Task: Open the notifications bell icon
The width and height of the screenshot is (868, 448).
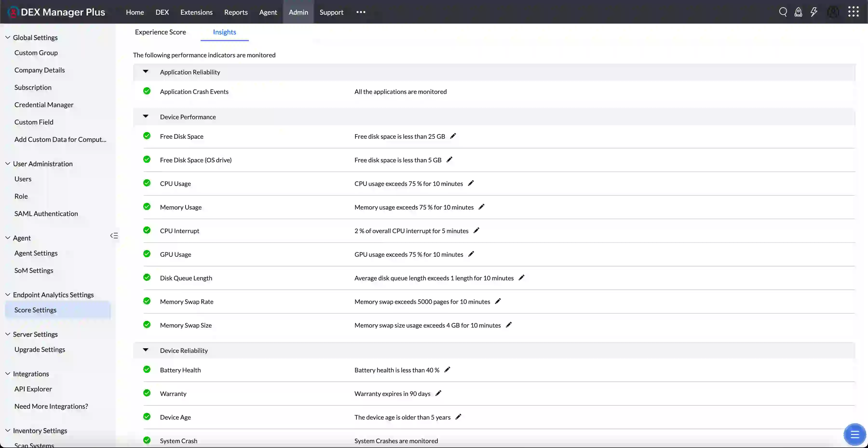Action: [799, 12]
